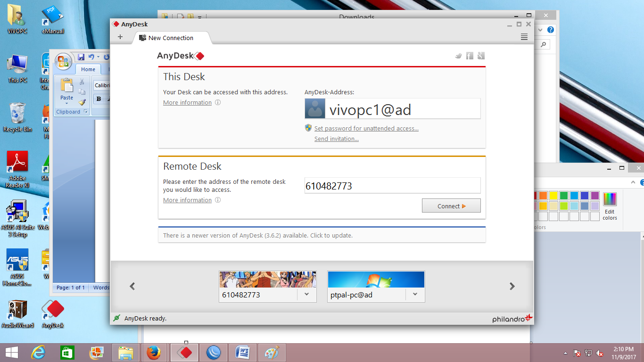Click Save icon in Word quick access toolbar

click(81, 57)
